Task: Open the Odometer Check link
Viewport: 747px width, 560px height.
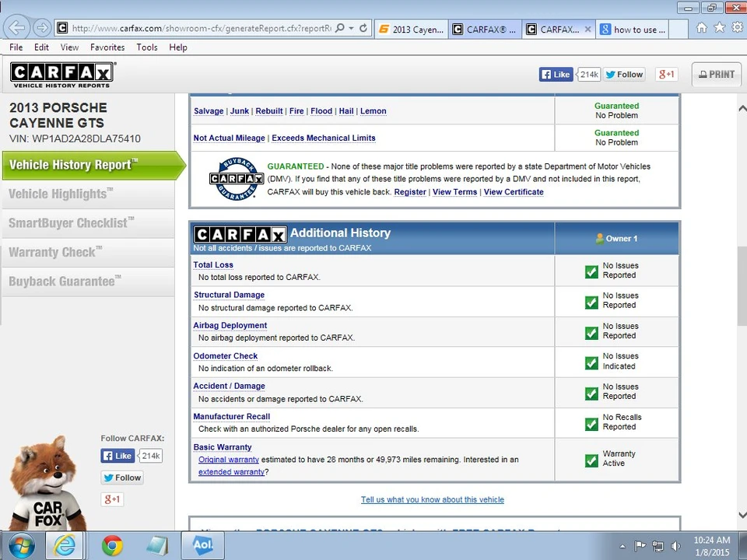Action: click(226, 355)
